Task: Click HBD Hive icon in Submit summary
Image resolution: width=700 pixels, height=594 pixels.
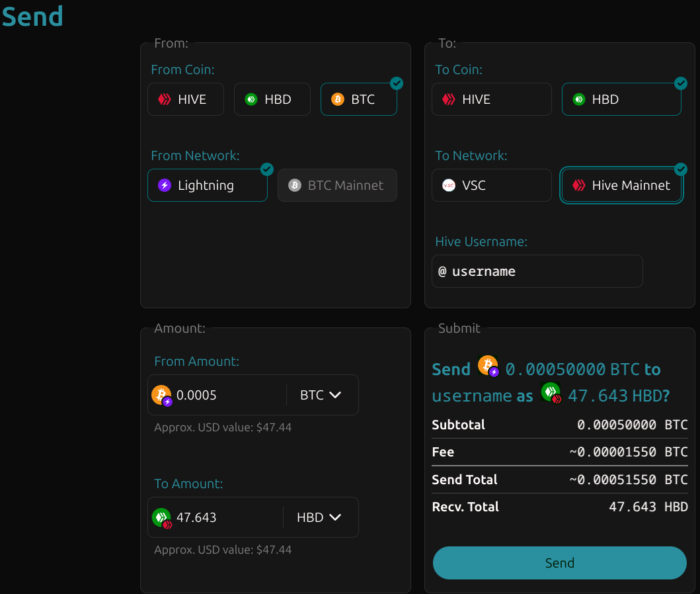Action: tap(551, 393)
